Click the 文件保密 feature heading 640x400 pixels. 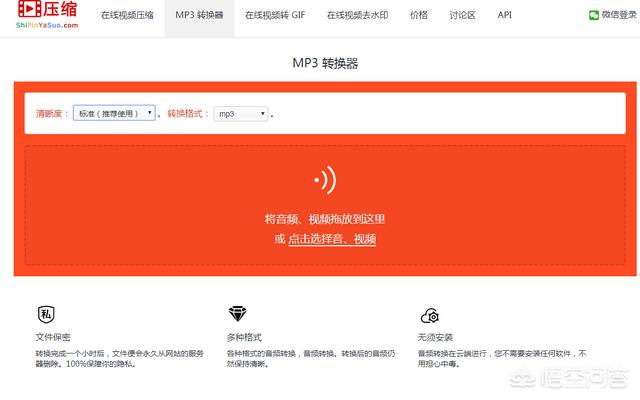click(52, 338)
